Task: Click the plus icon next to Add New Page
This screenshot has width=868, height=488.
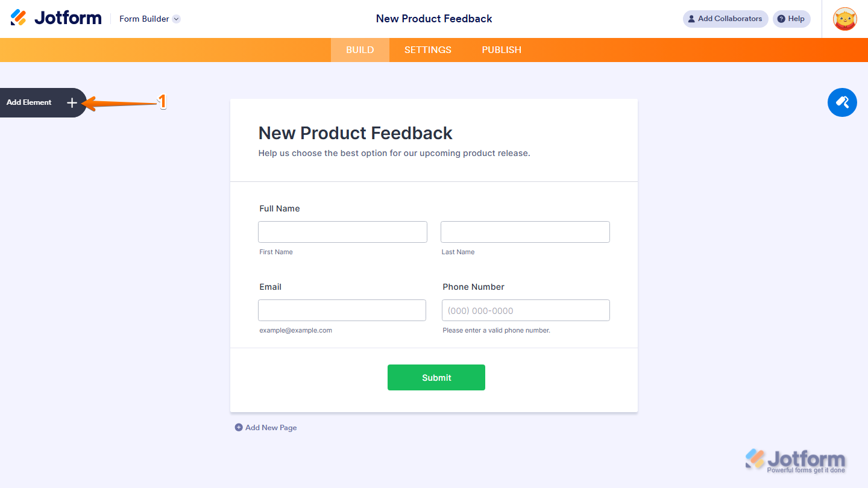Action: [x=239, y=427]
